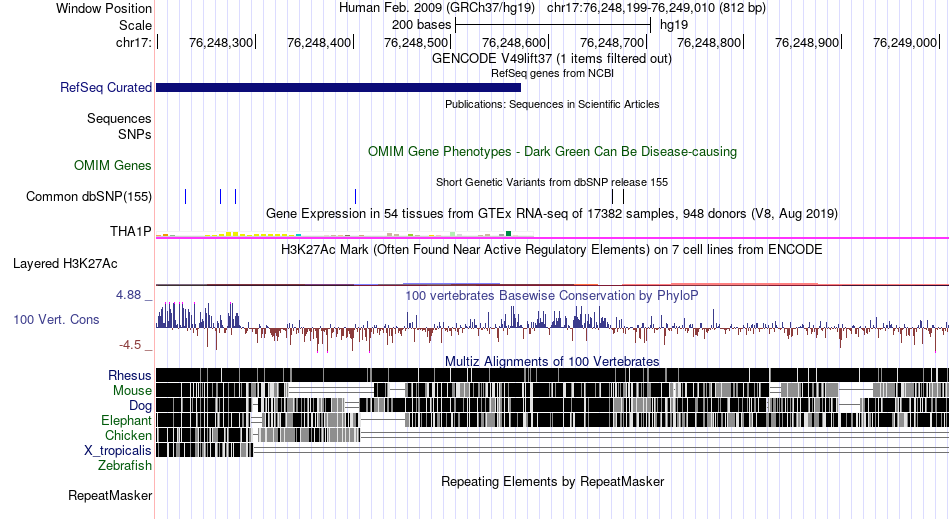Click the blue dbSNP marker beside the 76,248,400 tick
The height and width of the screenshot is (519, 950).
[x=355, y=196]
